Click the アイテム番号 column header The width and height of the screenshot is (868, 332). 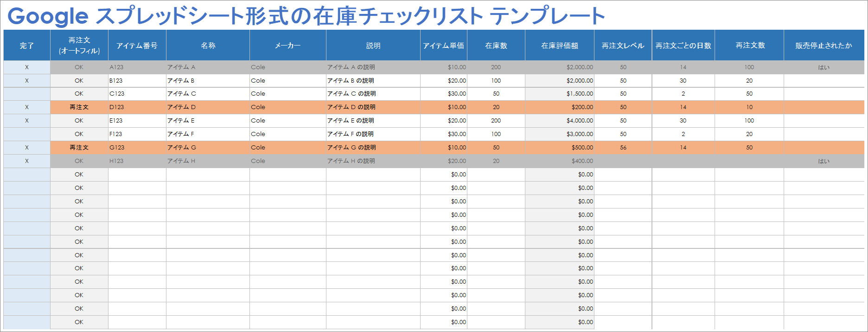[x=137, y=46]
